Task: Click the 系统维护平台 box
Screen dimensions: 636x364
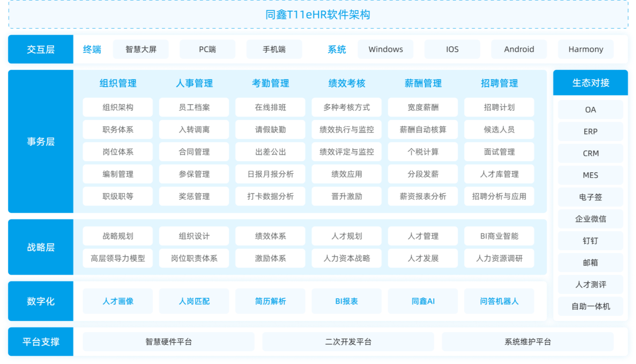Action: pos(528,342)
